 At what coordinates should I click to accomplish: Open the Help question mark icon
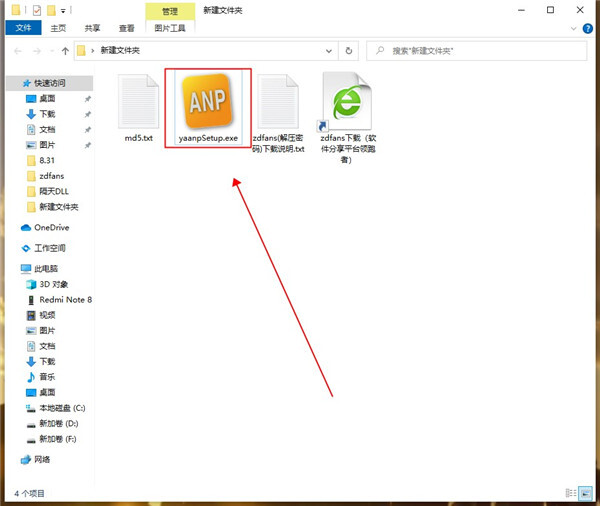pos(587,28)
